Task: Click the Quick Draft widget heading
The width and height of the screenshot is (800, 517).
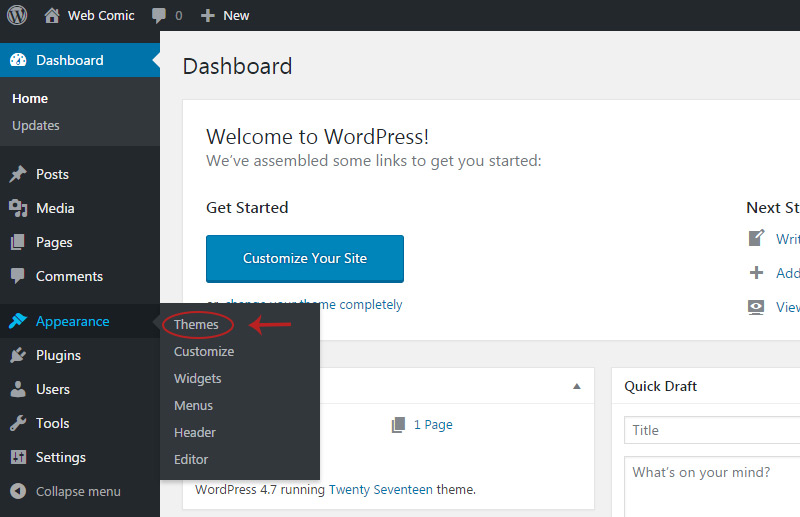Action: [x=660, y=386]
